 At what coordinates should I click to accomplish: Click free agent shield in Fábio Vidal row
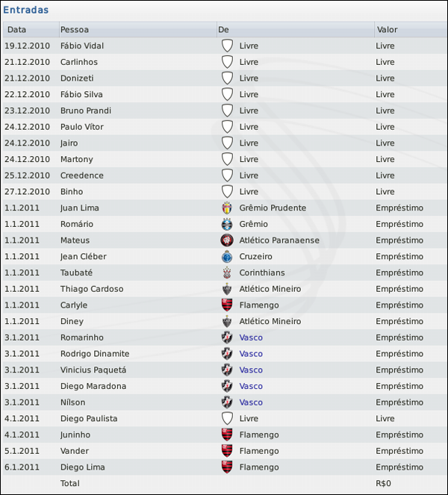[227, 46]
